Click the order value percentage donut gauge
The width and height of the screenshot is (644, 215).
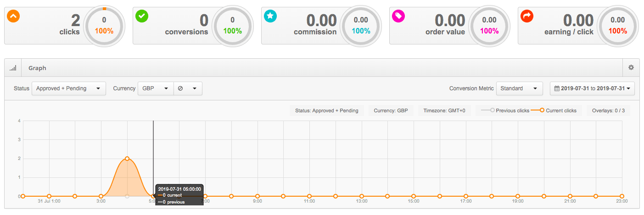[489, 26]
